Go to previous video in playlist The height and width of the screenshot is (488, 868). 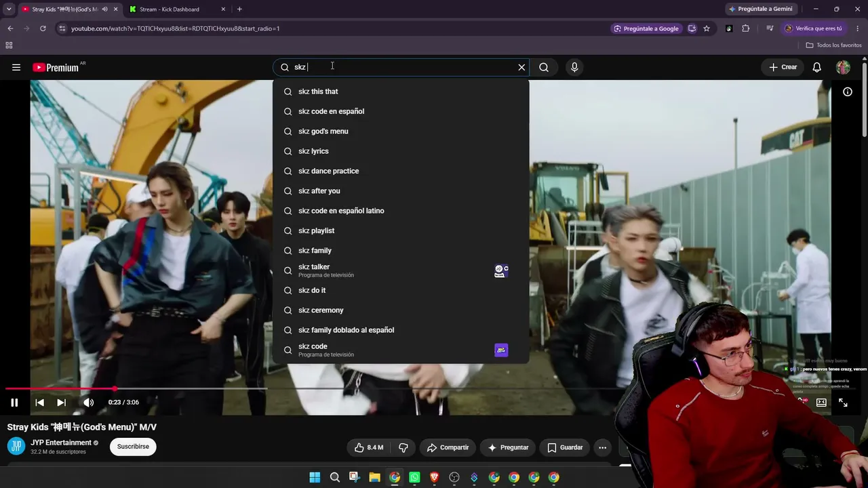pyautogui.click(x=39, y=403)
